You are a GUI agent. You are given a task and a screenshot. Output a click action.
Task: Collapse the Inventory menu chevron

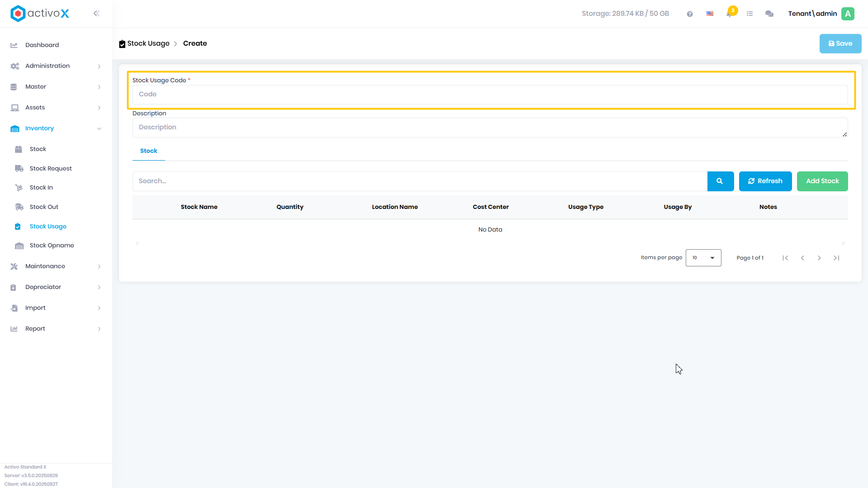point(99,129)
